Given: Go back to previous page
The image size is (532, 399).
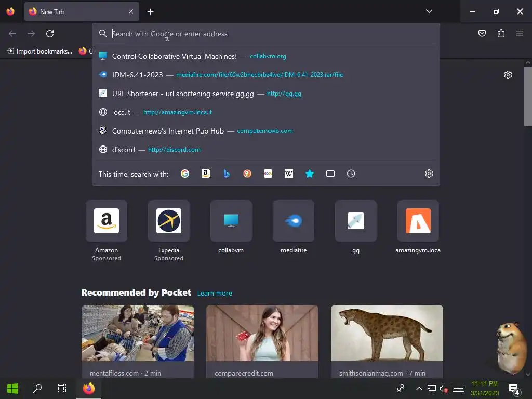Looking at the screenshot, I should coord(12,34).
